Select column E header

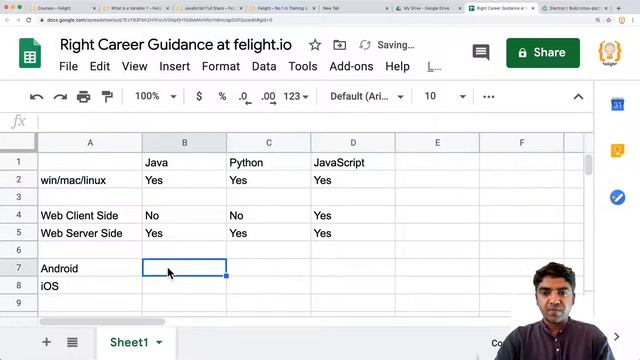point(437,143)
